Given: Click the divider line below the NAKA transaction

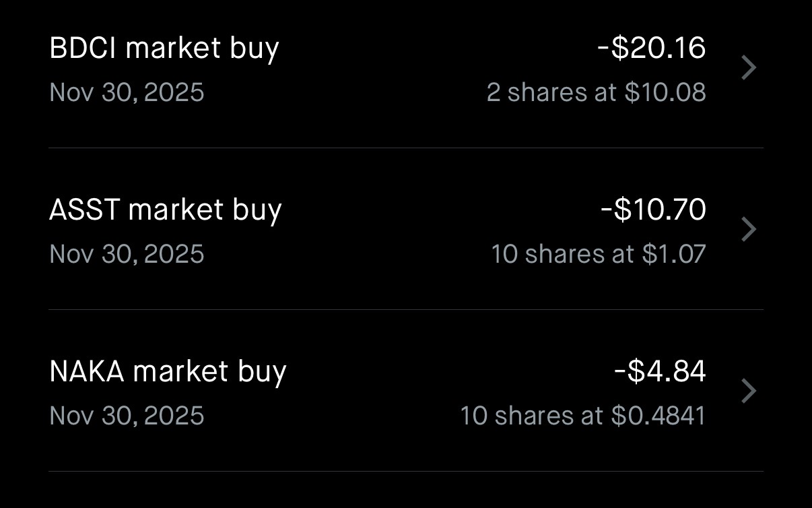Looking at the screenshot, I should pyautogui.click(x=406, y=471).
